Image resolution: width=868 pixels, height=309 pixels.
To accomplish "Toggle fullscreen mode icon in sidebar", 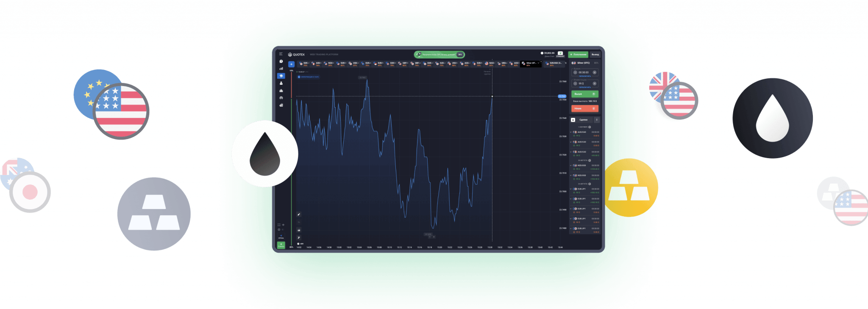I will [x=279, y=225].
